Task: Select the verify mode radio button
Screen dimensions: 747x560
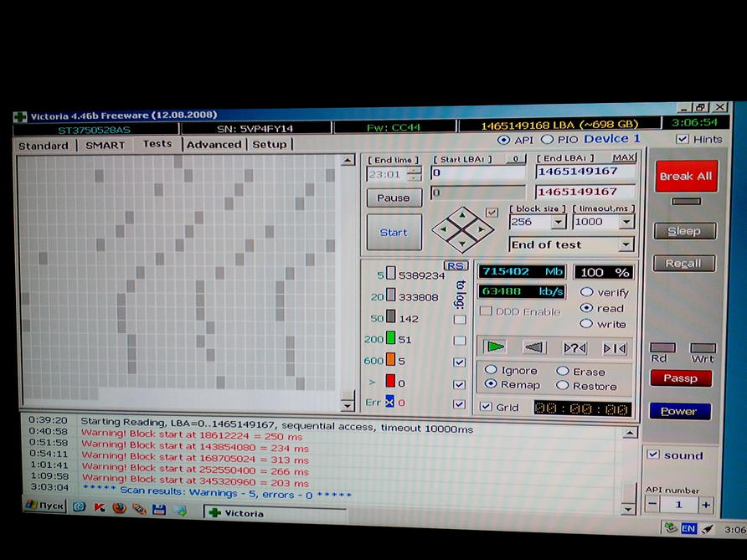Action: pyautogui.click(x=586, y=292)
